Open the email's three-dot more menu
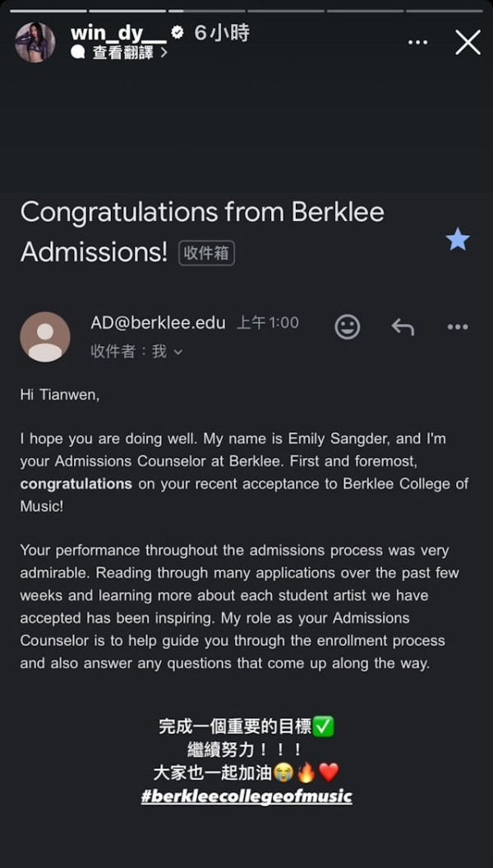 pos(458,327)
